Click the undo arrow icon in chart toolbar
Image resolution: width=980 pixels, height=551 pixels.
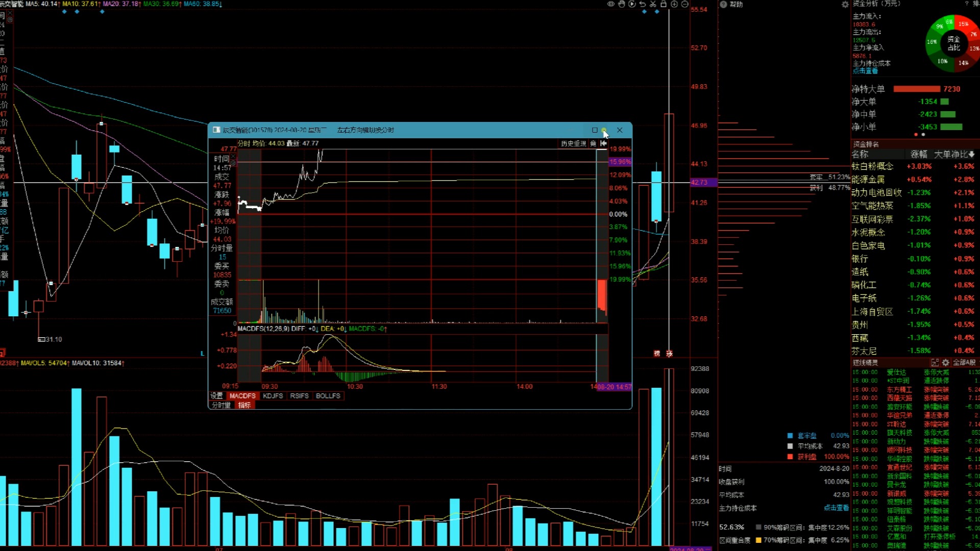(x=643, y=4)
